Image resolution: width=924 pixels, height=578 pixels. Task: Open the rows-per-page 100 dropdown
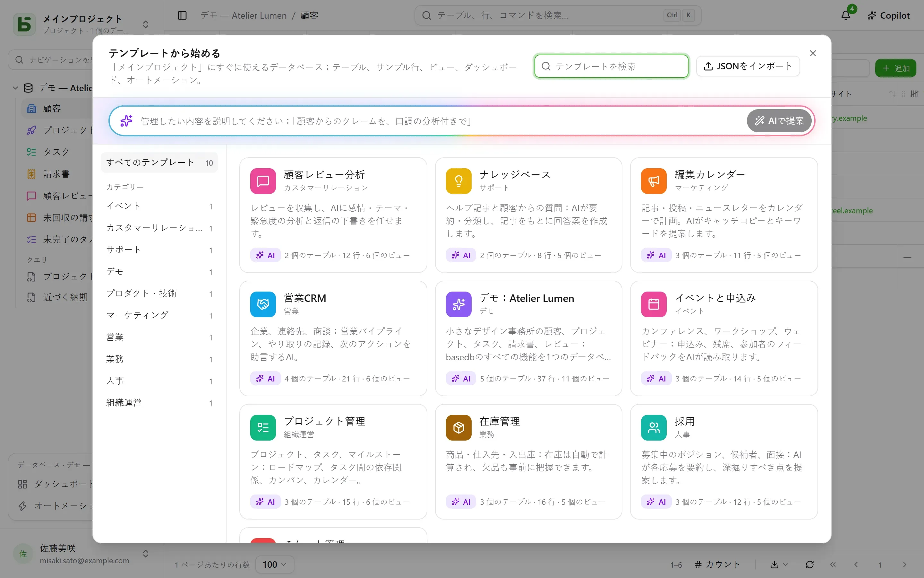[275, 565]
